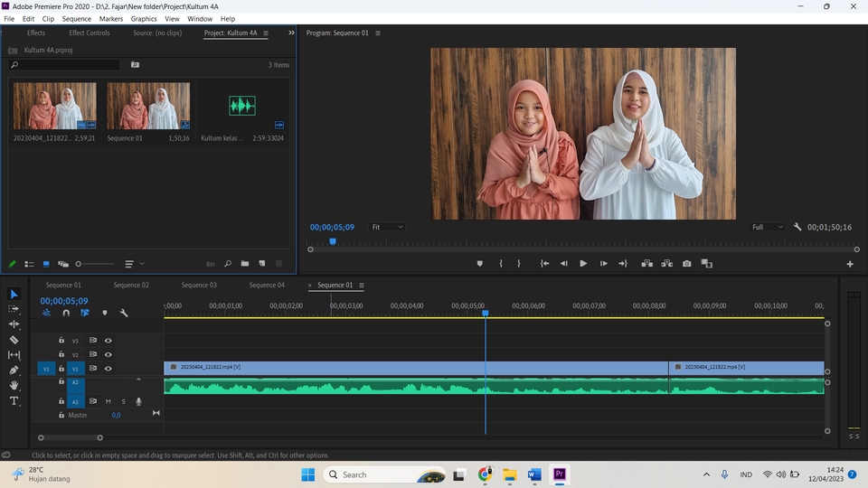This screenshot has width=868, height=488.
Task: Toggle timeline Snap magnet icon
Action: pyautogui.click(x=66, y=313)
